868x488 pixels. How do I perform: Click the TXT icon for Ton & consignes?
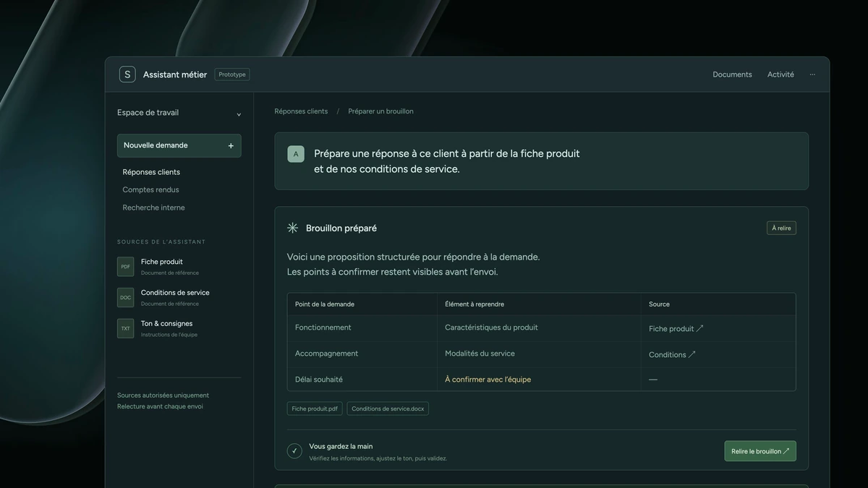point(126,329)
